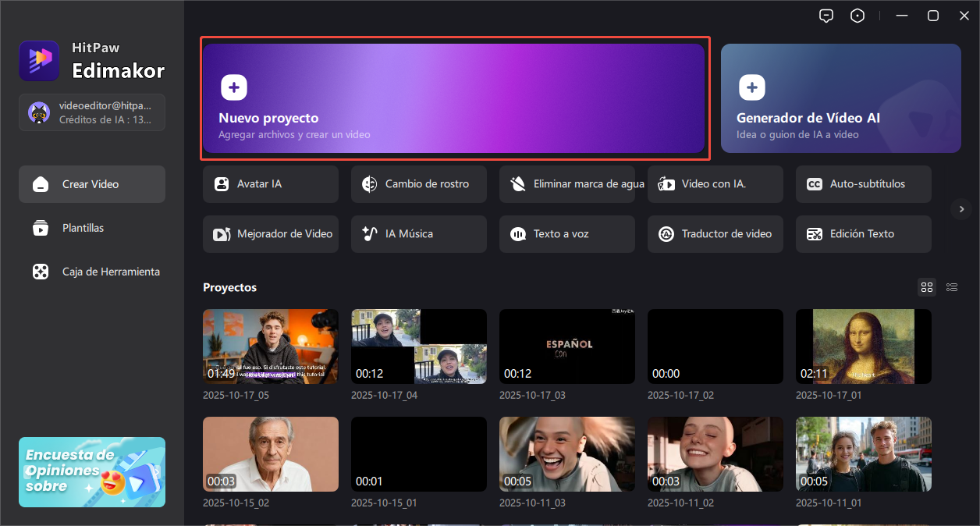
Task: Open Eliminar marca de agua tool
Action: (x=566, y=184)
